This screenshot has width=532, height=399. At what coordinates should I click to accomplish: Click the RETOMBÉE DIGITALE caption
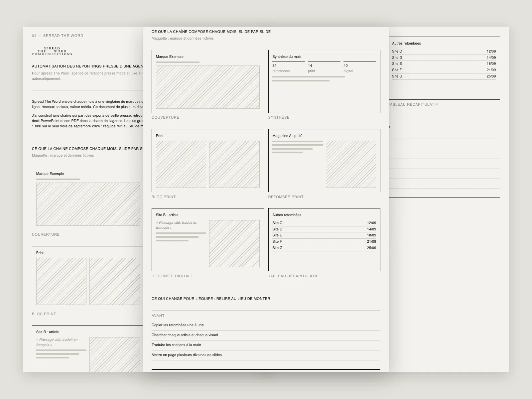pyautogui.click(x=172, y=276)
